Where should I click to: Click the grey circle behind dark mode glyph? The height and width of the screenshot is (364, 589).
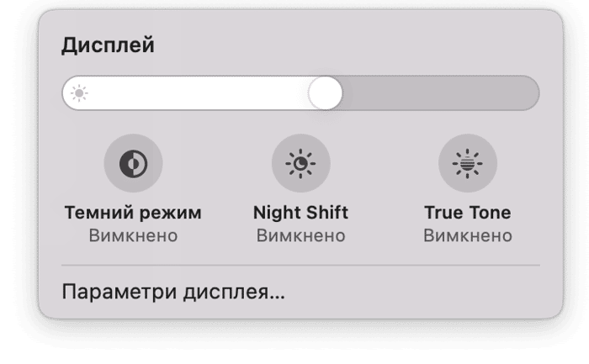pos(133,164)
